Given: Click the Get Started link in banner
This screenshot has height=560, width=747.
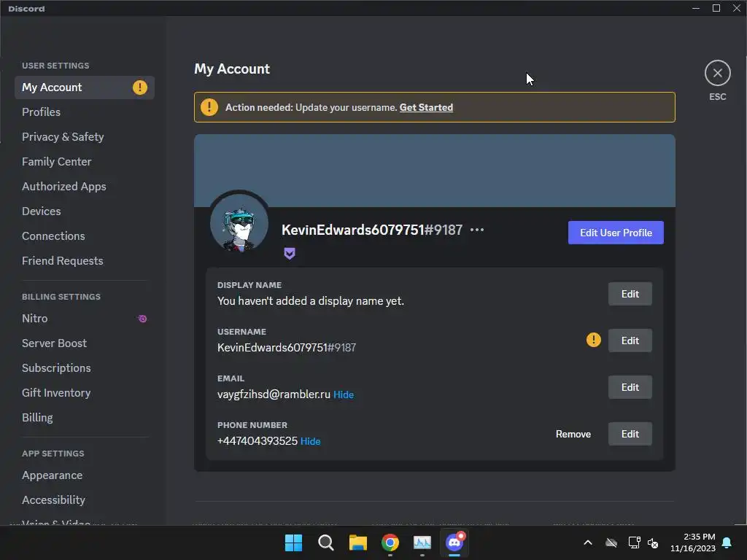Looking at the screenshot, I should tap(426, 108).
